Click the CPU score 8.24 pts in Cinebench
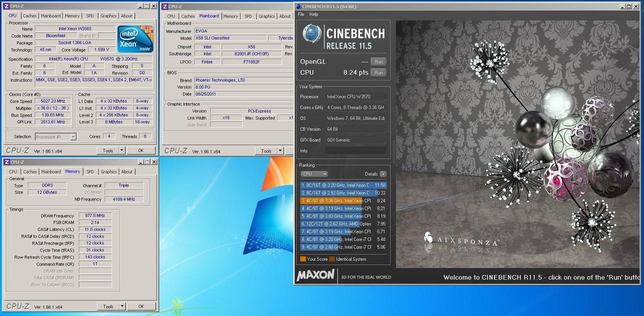This screenshot has width=644, height=316. 356,72
